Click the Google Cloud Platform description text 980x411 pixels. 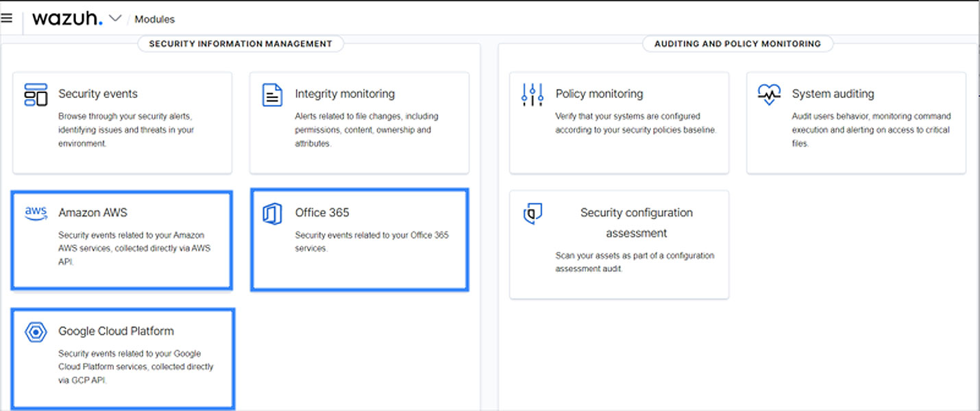click(x=136, y=367)
